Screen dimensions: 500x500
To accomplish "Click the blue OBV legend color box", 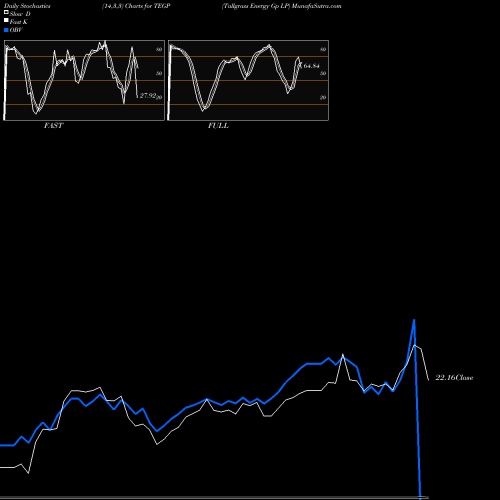I will tap(6, 30).
